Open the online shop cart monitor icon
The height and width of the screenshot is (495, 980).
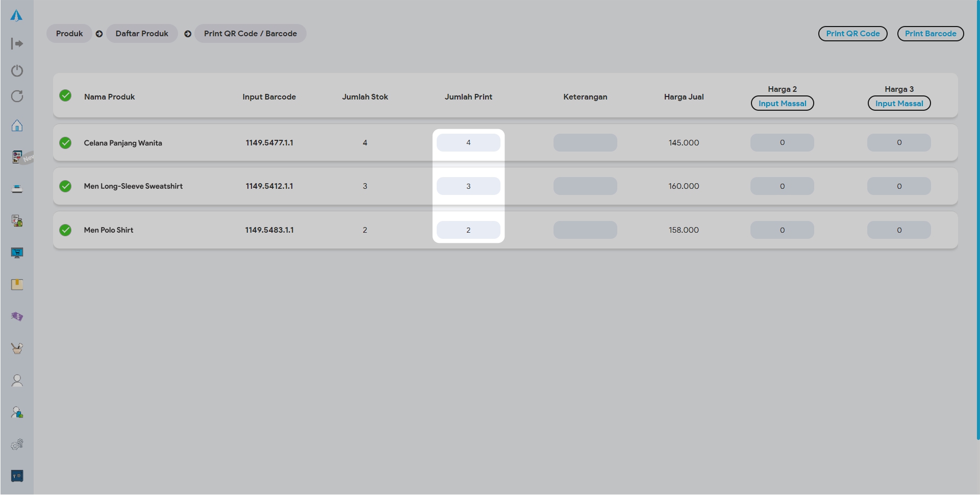pyautogui.click(x=17, y=253)
